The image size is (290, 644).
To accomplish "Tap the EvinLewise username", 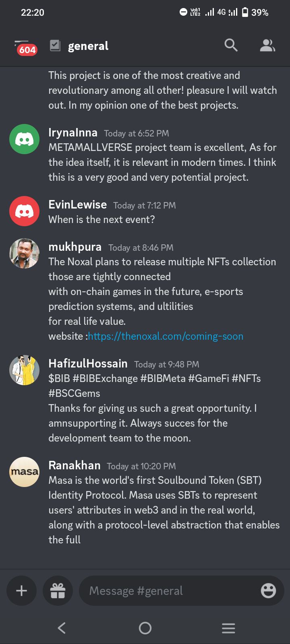I will [x=78, y=205].
